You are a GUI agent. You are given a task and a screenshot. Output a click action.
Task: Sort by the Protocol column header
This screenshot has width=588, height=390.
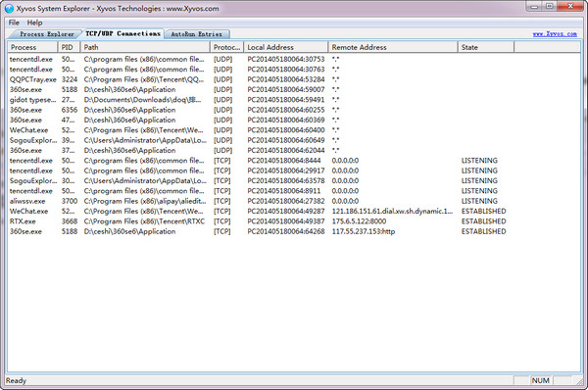[x=227, y=47]
